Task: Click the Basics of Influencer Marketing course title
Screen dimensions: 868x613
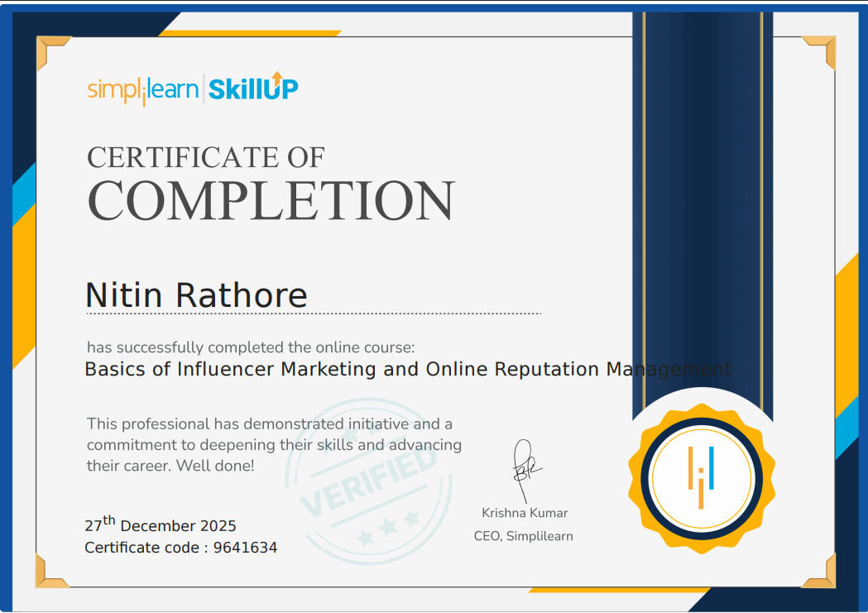Action: [x=408, y=369]
